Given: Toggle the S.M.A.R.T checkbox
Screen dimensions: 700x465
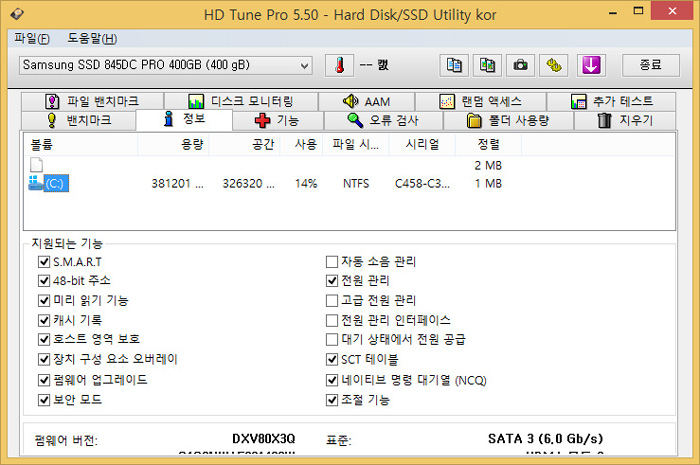Looking at the screenshot, I should click(x=44, y=262).
